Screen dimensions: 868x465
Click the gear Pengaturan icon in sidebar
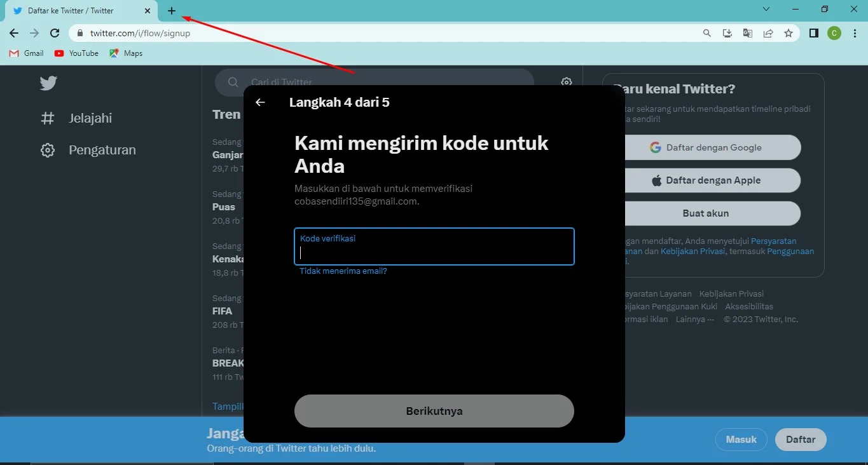coord(48,150)
